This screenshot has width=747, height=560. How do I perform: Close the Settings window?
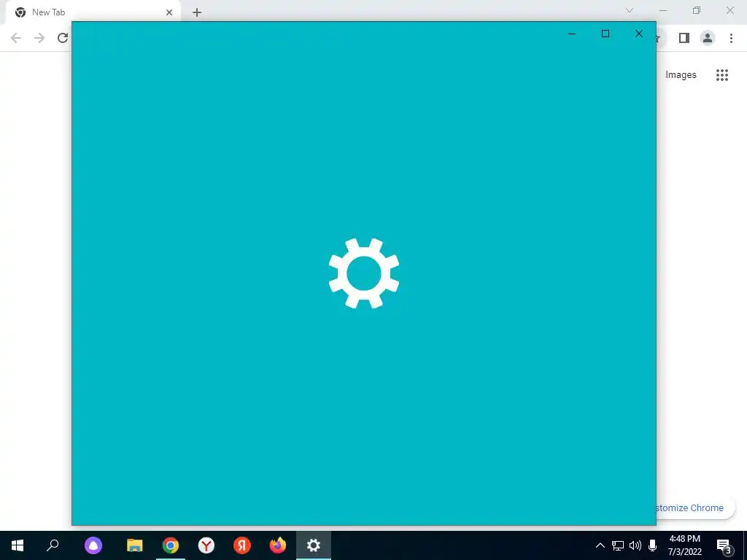pyautogui.click(x=639, y=34)
